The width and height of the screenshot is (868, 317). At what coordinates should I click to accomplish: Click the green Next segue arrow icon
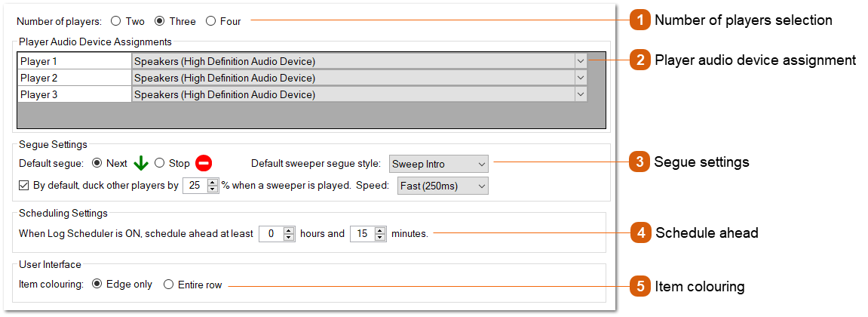[141, 163]
